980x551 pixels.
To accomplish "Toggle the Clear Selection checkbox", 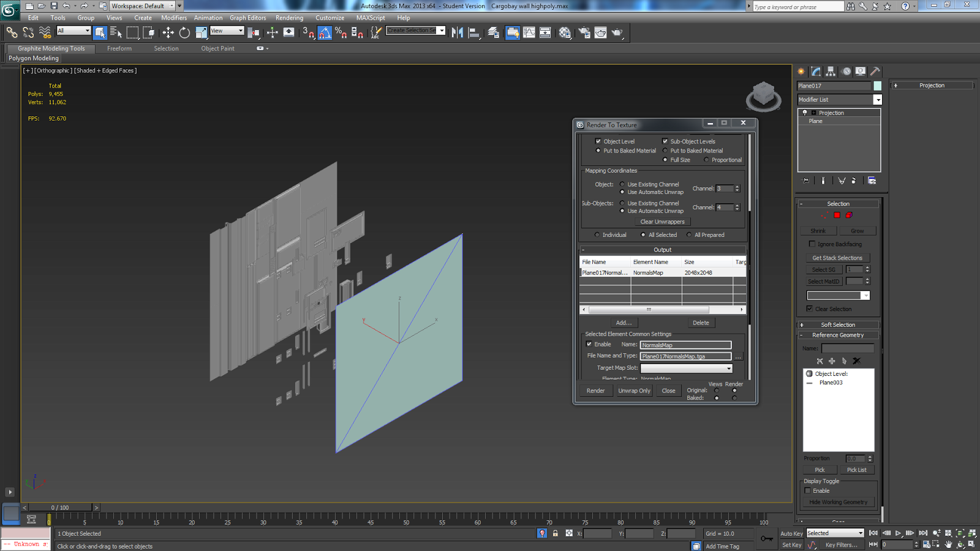I will click(810, 309).
